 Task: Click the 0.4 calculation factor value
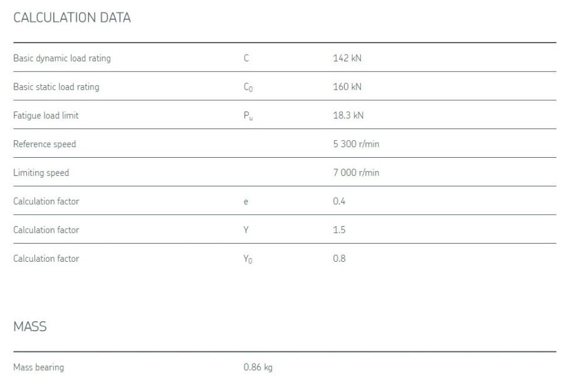click(339, 201)
